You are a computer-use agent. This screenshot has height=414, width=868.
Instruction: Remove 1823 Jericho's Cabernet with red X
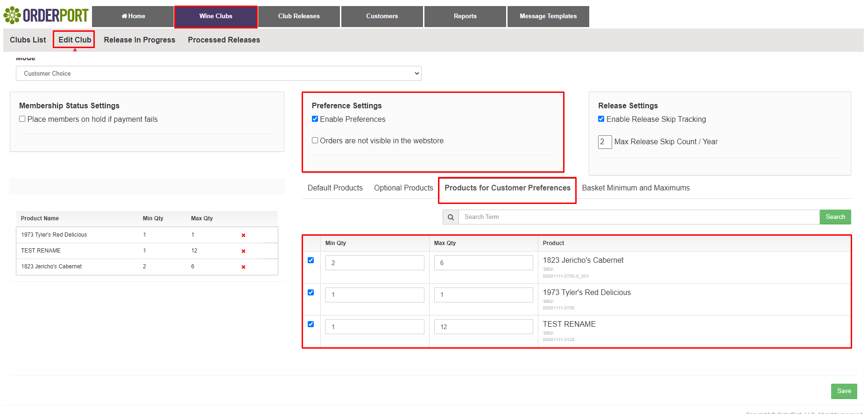coord(243,267)
